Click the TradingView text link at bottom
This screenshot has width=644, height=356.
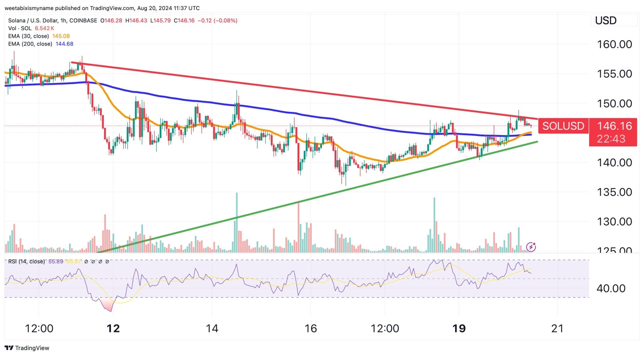[x=32, y=348]
